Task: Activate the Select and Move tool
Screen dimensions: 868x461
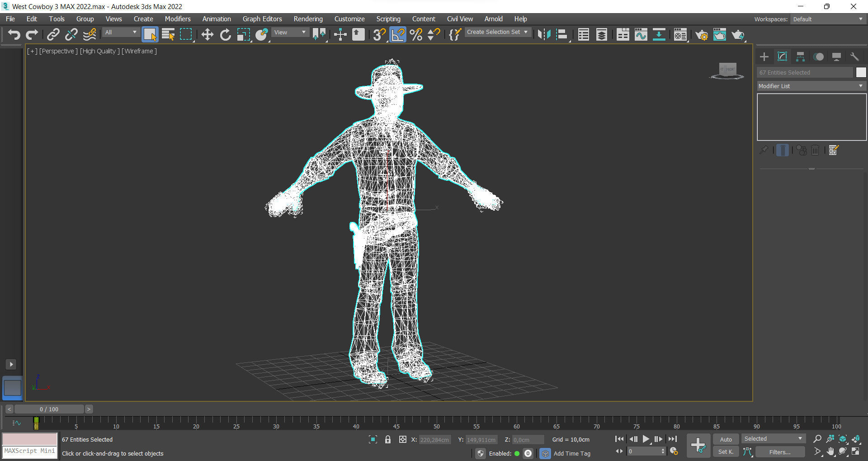Action: 208,34
